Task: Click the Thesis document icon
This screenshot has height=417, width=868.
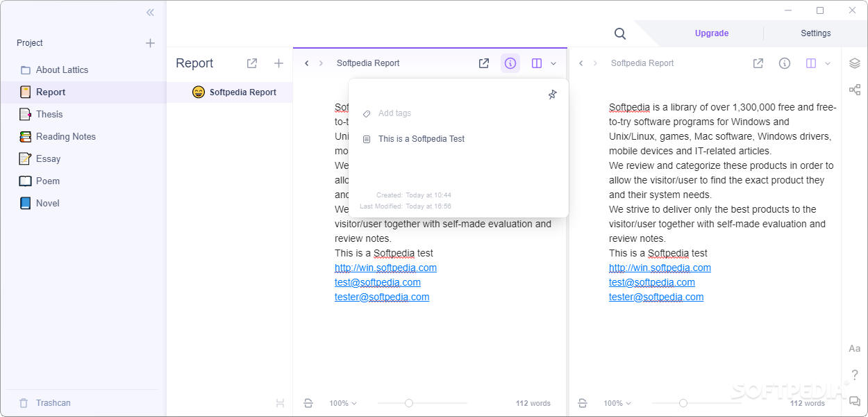Action: point(25,114)
